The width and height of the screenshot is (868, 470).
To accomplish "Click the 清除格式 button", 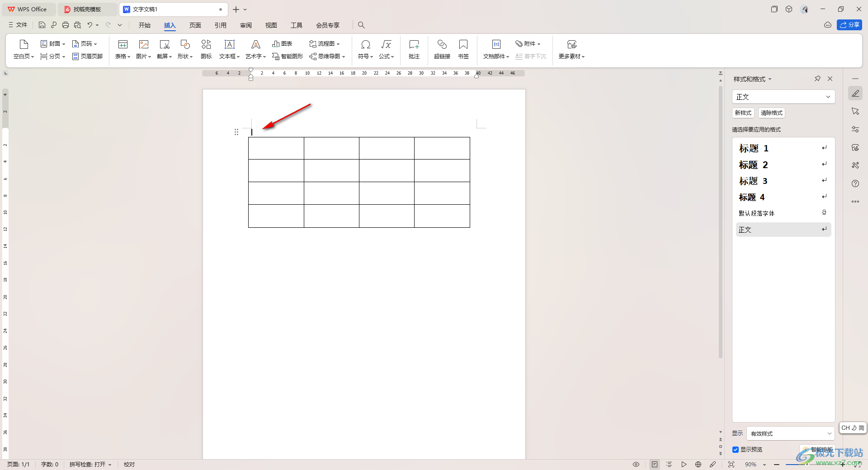I will click(x=772, y=113).
